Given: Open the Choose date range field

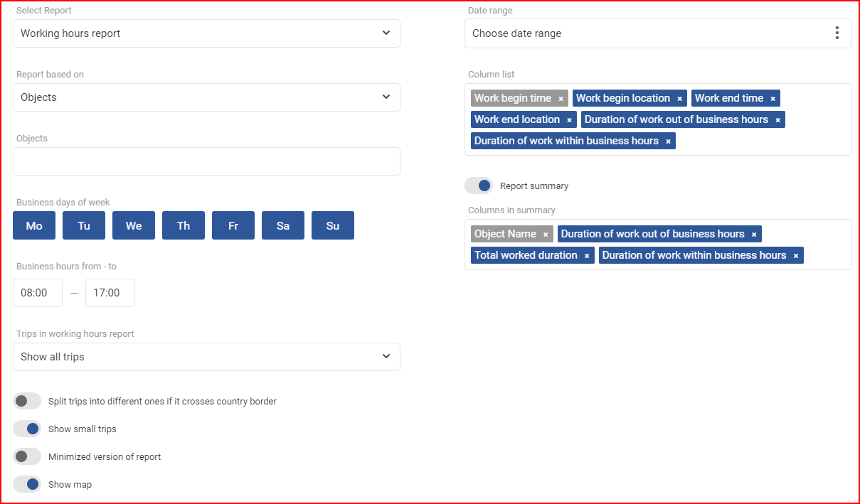Looking at the screenshot, I should 658,33.
